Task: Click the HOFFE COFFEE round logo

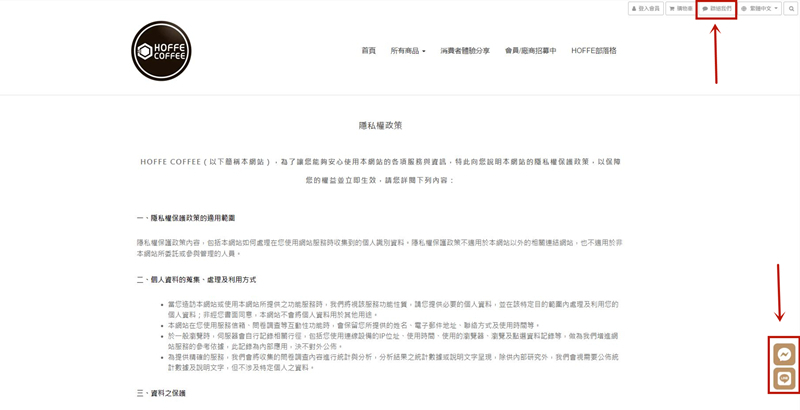Action: coord(161,50)
